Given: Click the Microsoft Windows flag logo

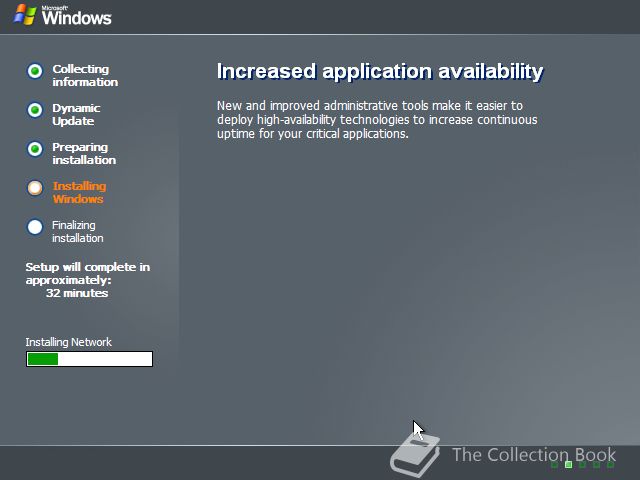Looking at the screenshot, I should click(x=25, y=15).
